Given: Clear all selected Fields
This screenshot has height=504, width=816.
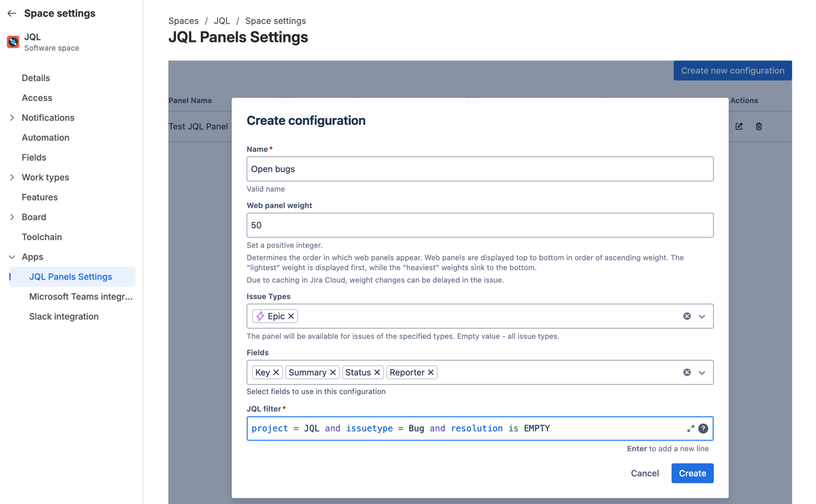Looking at the screenshot, I should click(x=687, y=372).
